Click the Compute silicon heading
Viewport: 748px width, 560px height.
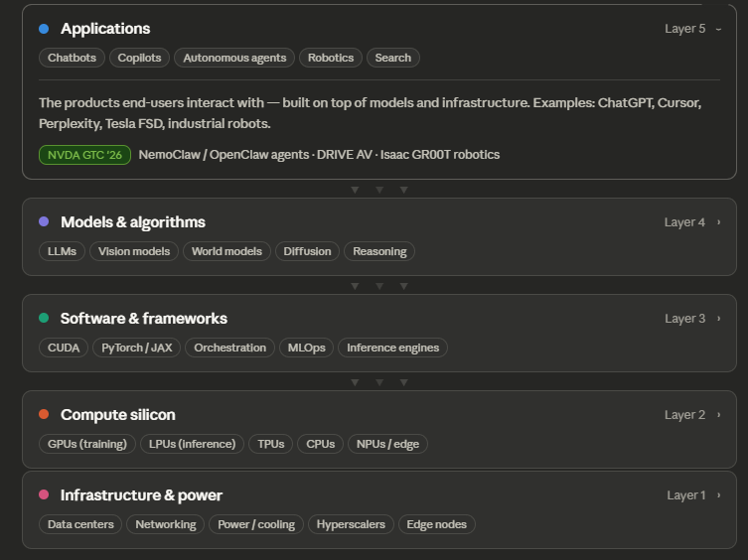[118, 415]
